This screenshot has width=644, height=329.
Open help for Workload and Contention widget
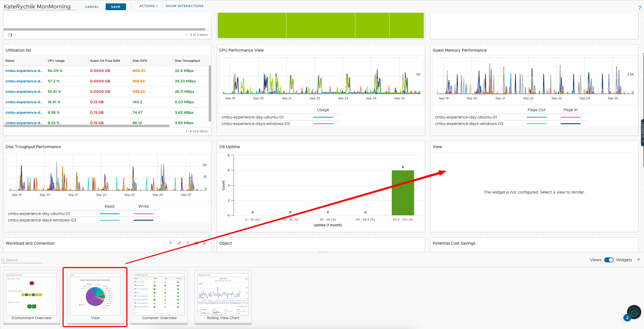tap(188, 243)
